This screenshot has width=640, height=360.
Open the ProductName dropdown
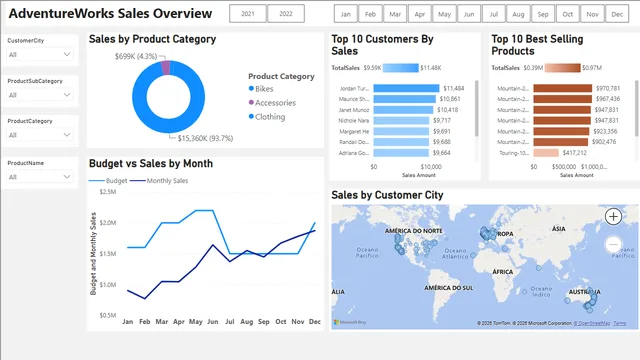(40, 177)
